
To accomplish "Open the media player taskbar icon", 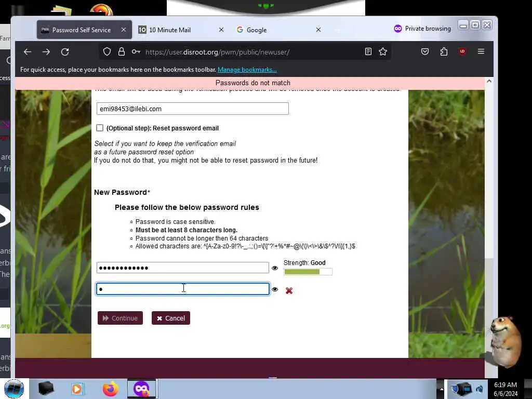I will tap(77, 389).
